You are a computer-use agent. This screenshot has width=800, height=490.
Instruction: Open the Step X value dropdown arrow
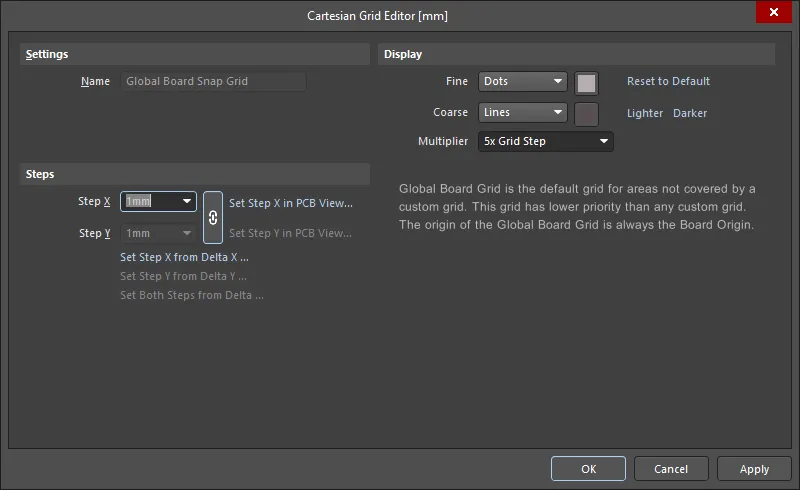187,201
